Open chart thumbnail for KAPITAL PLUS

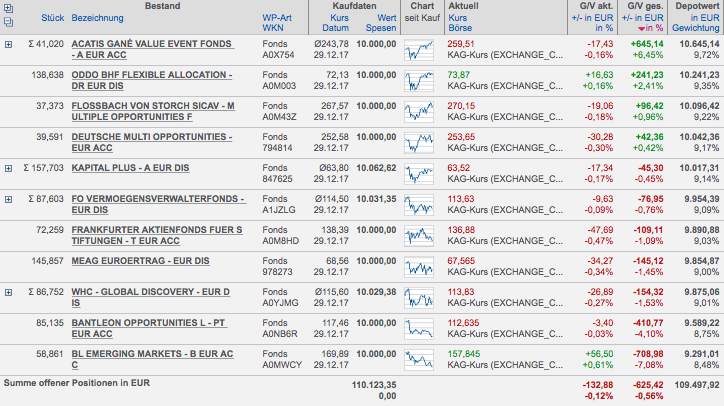tap(419, 174)
